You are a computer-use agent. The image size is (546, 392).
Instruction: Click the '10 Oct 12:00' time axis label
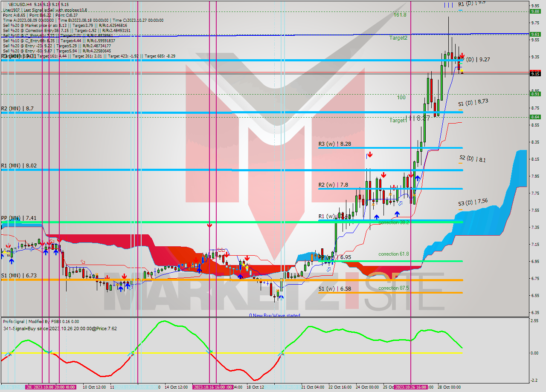pos(94,387)
